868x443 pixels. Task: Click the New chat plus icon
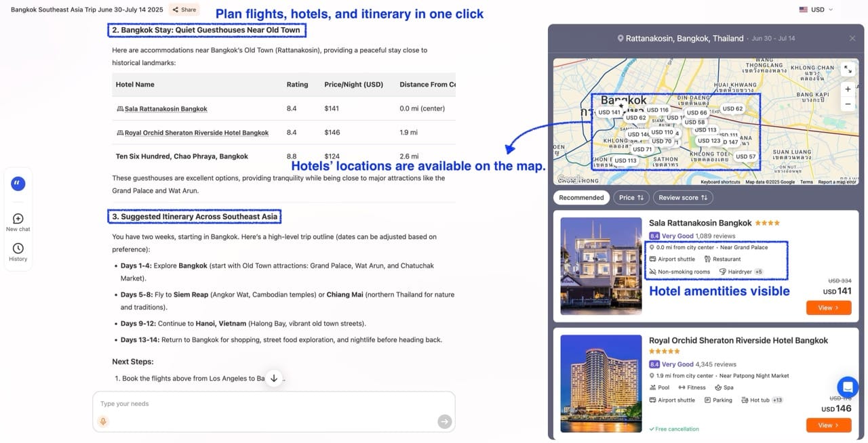18,219
